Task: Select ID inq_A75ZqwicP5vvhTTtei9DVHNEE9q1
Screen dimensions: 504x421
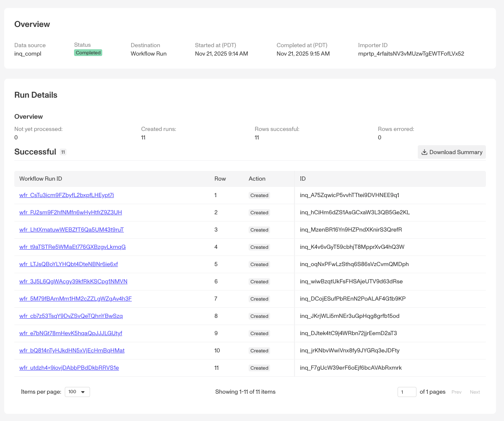Action: pos(350,195)
